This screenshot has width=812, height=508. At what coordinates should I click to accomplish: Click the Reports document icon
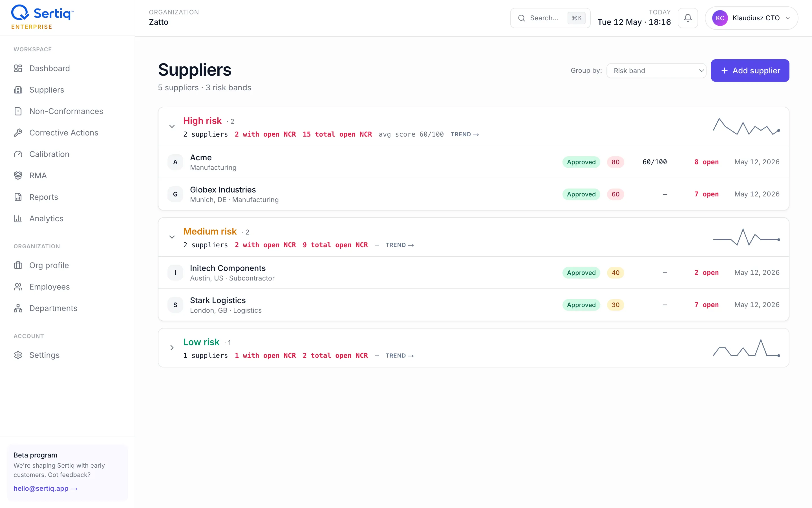[x=18, y=197]
